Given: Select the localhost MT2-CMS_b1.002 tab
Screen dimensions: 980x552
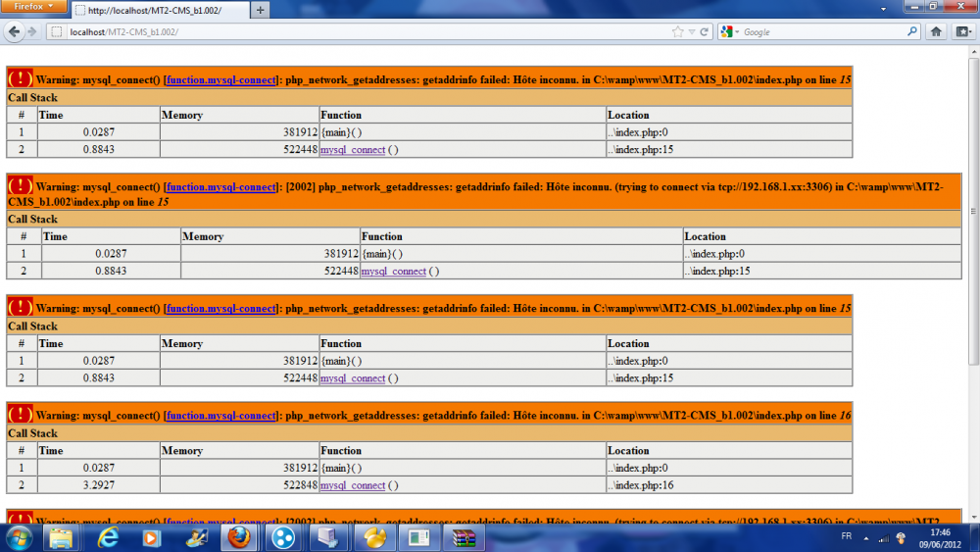Looking at the screenshot, I should [160, 10].
